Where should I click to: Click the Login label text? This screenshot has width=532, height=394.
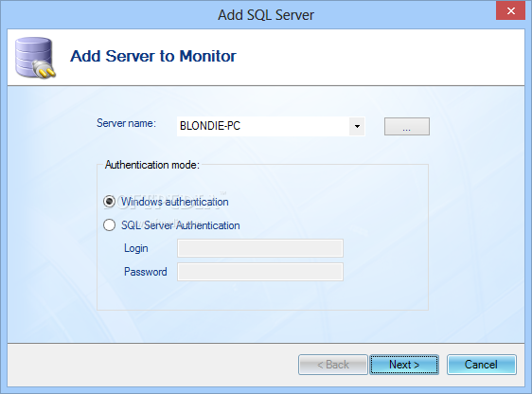tap(136, 248)
